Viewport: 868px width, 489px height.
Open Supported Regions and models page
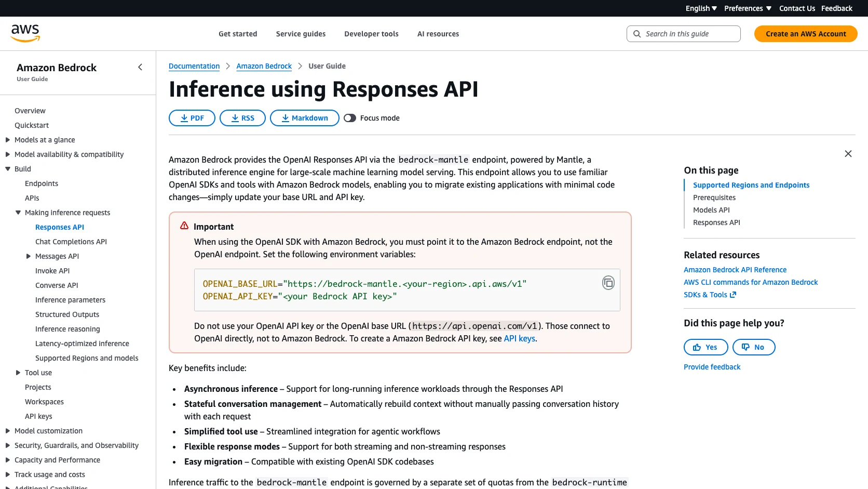87,358
